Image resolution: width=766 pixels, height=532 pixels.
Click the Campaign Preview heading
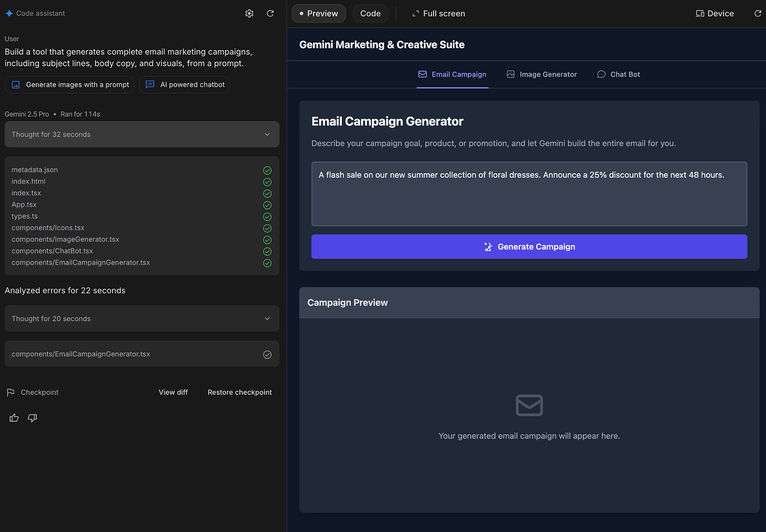347,303
